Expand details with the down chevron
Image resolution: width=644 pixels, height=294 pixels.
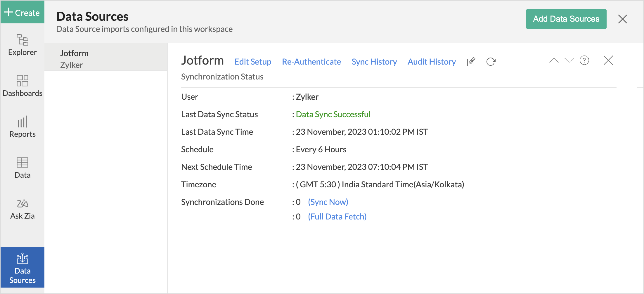[x=569, y=60]
